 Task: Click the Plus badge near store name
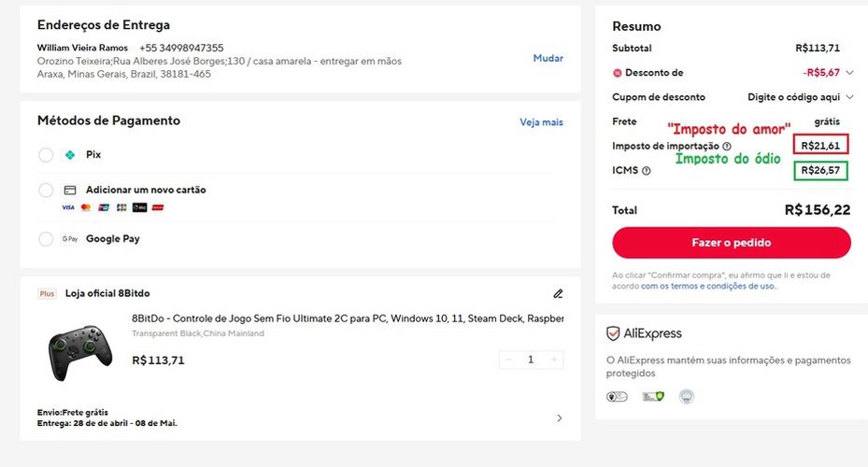pos(47,294)
